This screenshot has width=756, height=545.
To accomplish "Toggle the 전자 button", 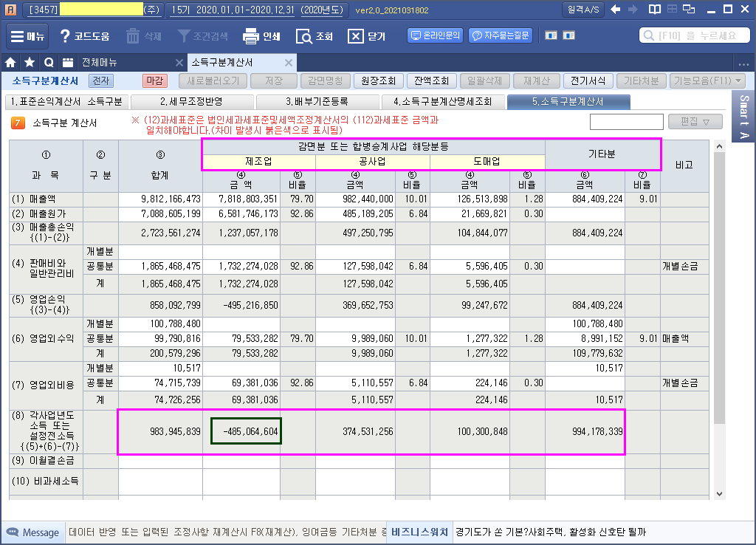I will (100, 80).
